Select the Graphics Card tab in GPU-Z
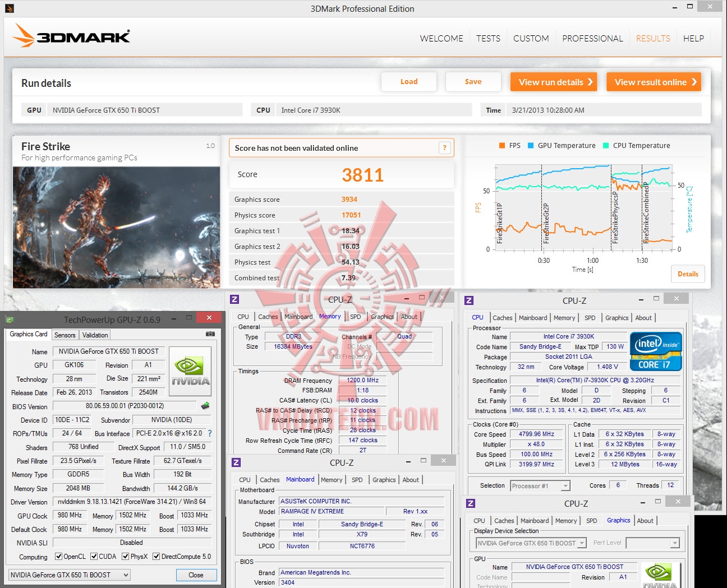This screenshot has height=588, width=727. 29,334
